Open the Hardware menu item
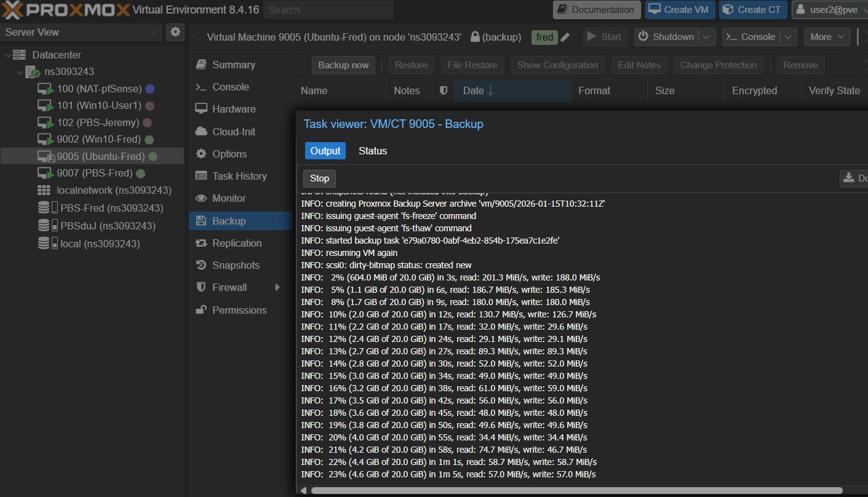 coord(234,109)
